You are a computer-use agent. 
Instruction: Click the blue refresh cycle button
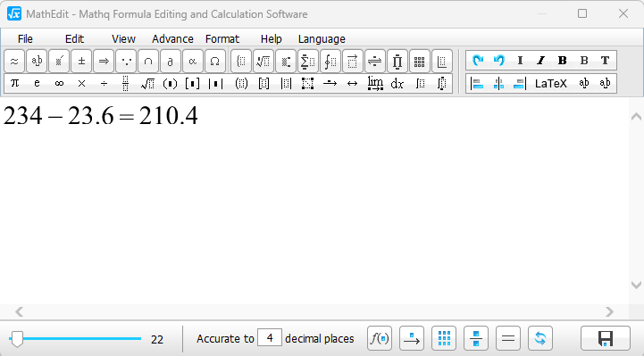point(540,338)
